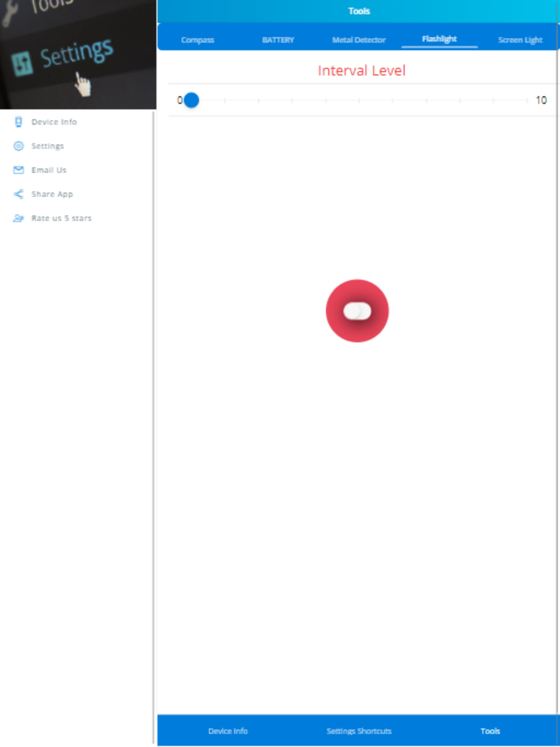
Task: Click the Tools header title
Action: (359, 11)
